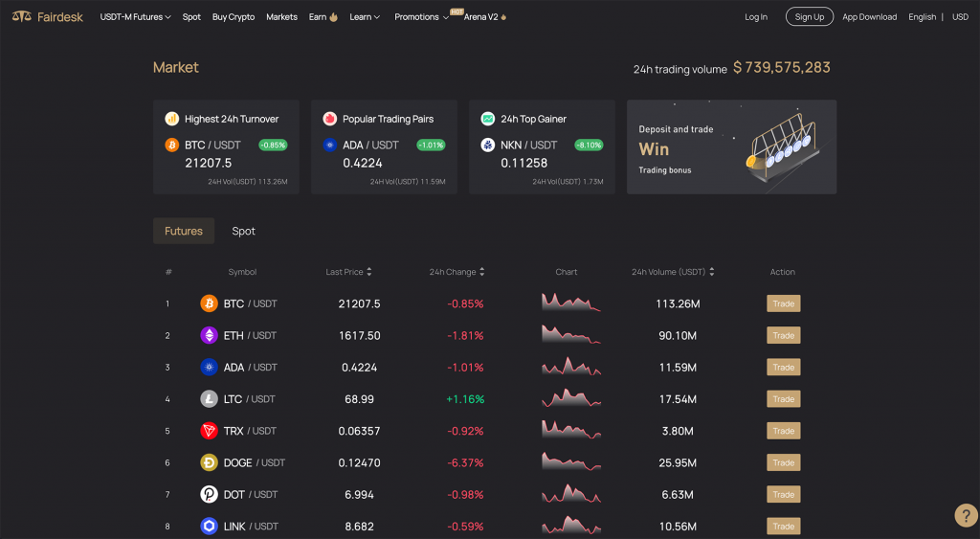Open Arena V2 navigation item

pyautogui.click(x=480, y=17)
